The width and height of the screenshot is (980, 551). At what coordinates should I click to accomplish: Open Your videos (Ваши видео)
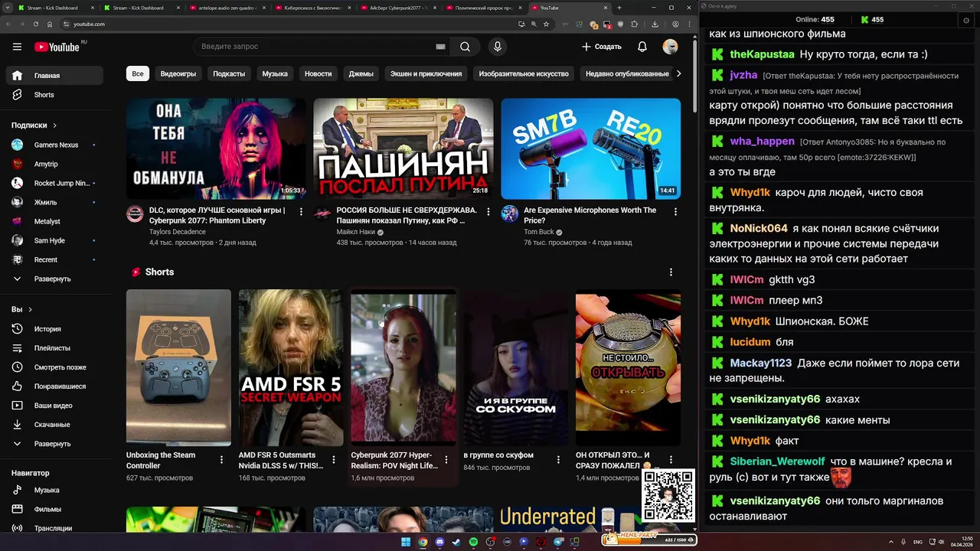pyautogui.click(x=54, y=406)
